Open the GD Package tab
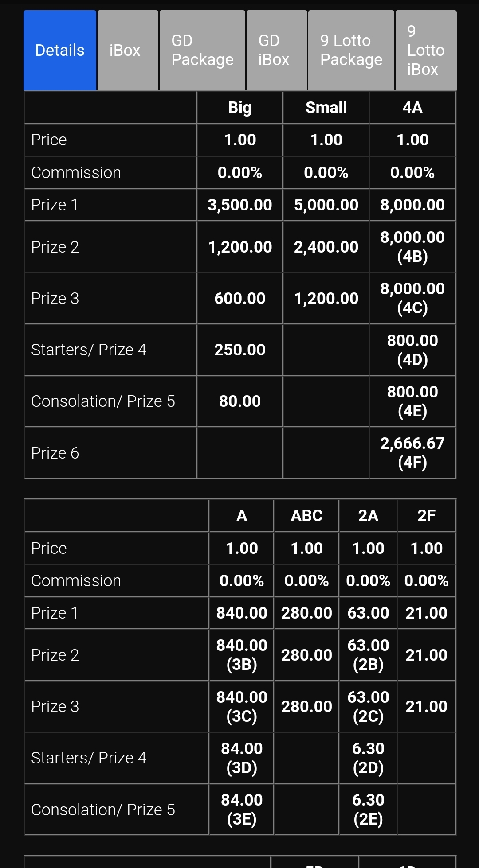 [202, 51]
